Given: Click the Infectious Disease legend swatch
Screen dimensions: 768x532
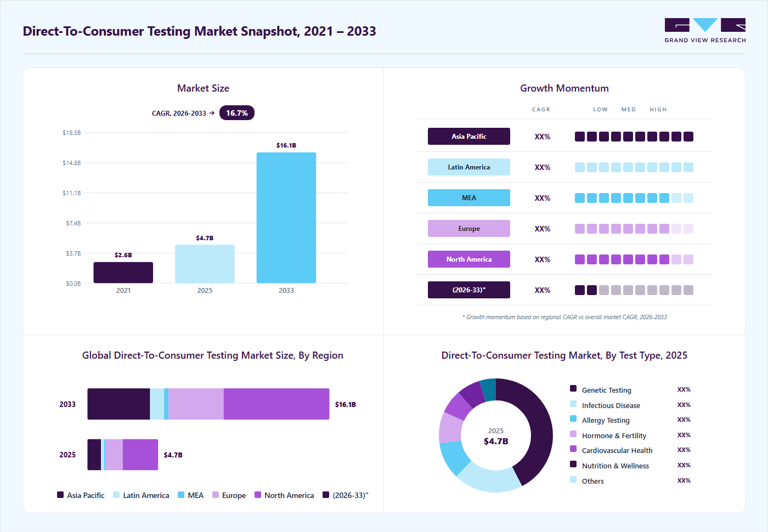Looking at the screenshot, I should (573, 404).
